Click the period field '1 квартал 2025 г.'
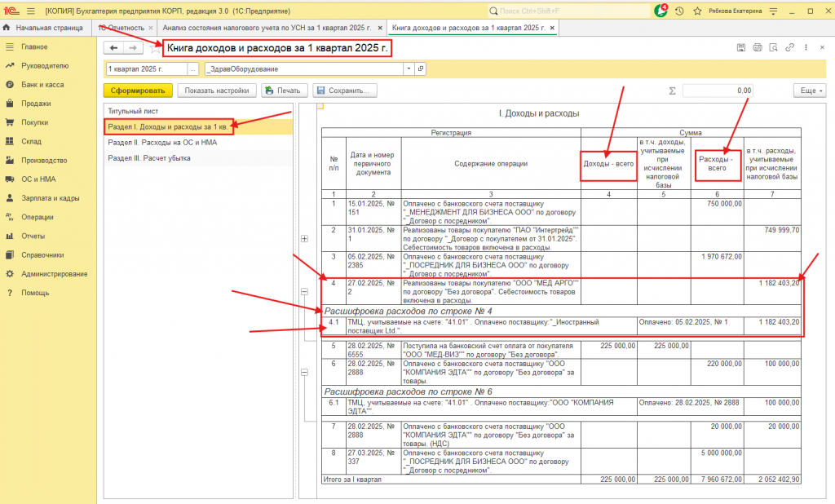This screenshot has height=504, width=835. [147, 69]
